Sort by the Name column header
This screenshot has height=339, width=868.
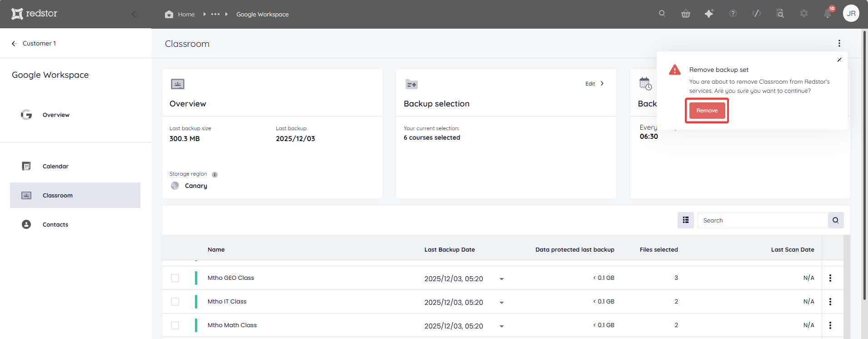pos(216,250)
